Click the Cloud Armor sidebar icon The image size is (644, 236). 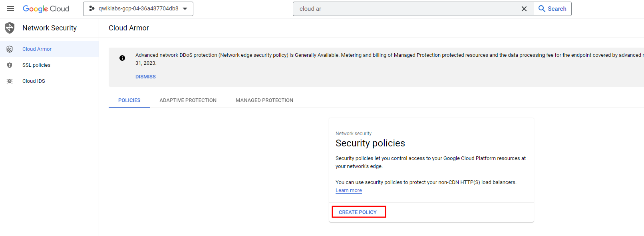(x=10, y=49)
